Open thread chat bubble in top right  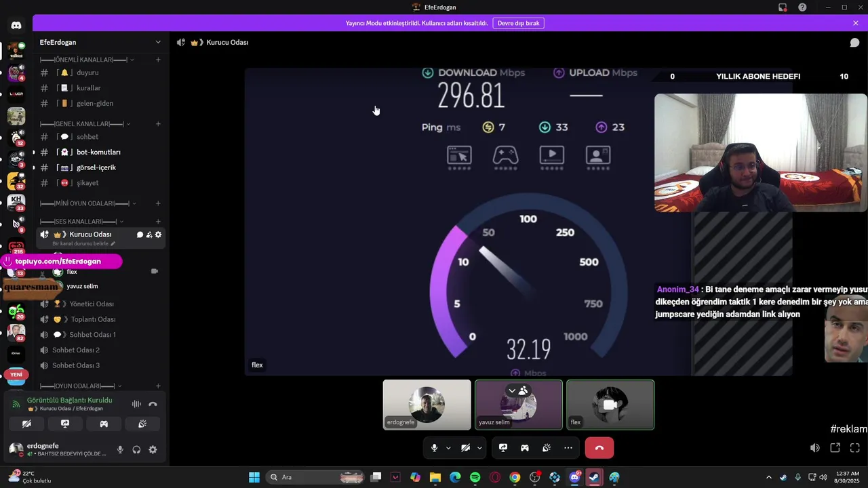pos(855,43)
